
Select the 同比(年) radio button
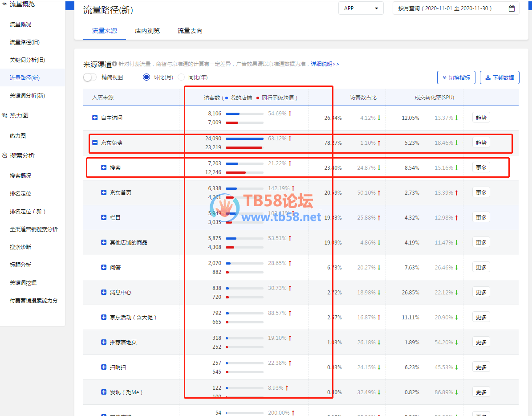click(181, 77)
